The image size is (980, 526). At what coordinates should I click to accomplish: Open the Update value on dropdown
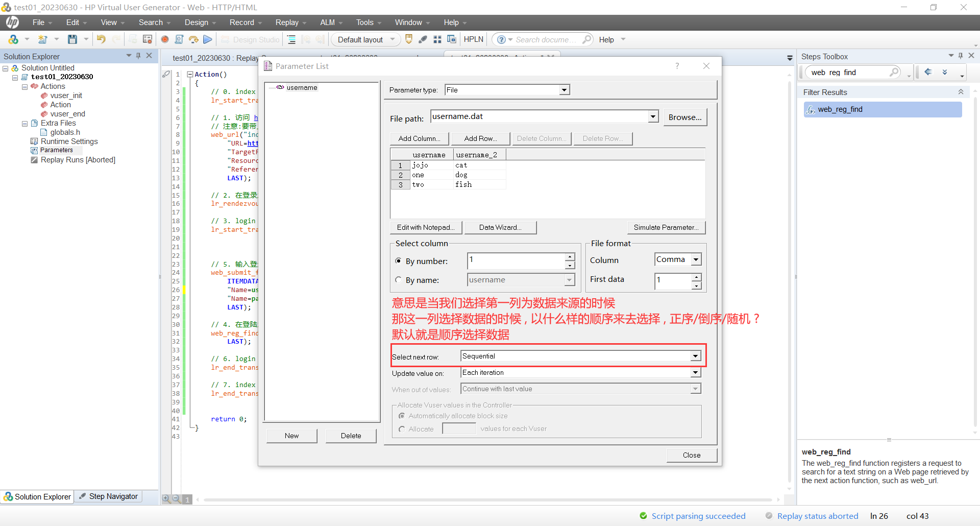point(696,372)
